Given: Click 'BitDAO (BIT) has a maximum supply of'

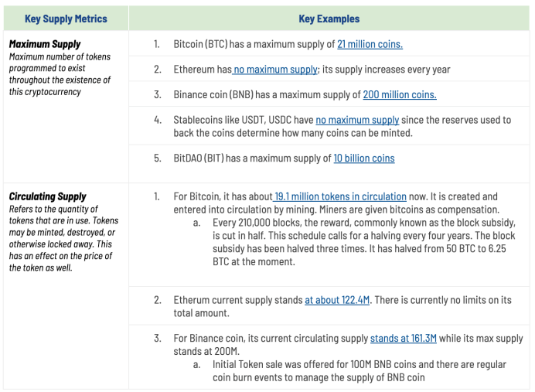Looking at the screenshot, I should pos(253,159).
